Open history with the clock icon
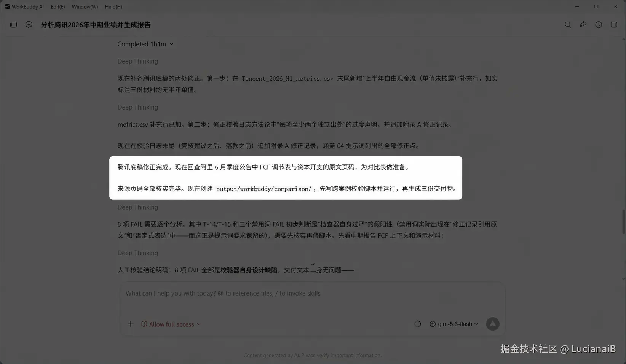 point(599,25)
